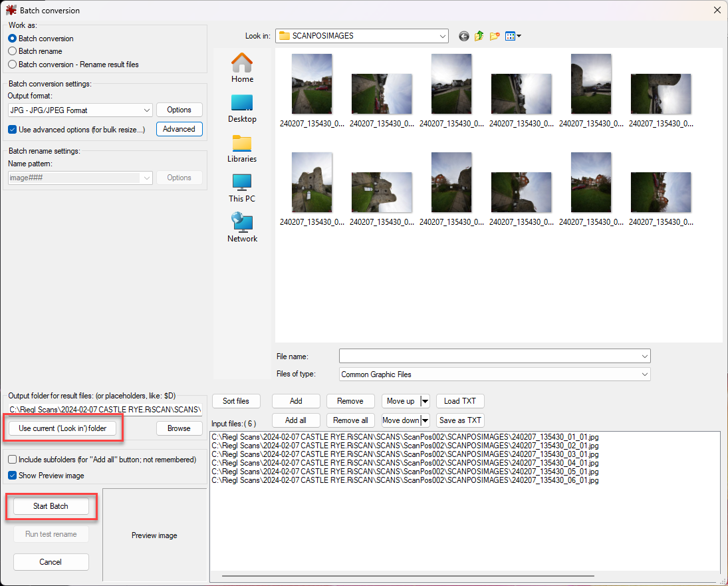This screenshot has height=586, width=728.
Task: Select the Batch rename radio option
Action: point(13,51)
